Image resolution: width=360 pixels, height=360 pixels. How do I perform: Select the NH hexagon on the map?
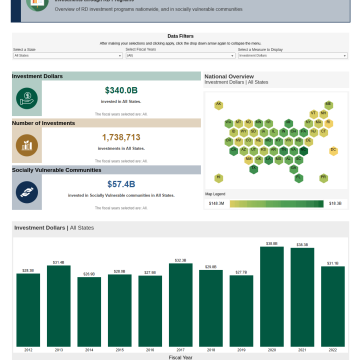point(324,114)
